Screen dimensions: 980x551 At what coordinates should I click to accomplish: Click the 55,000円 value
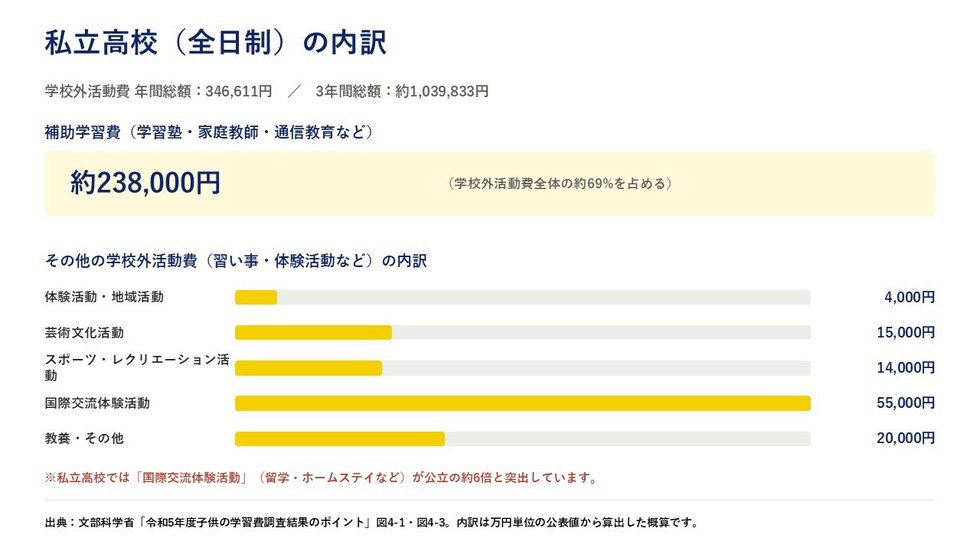point(906,403)
